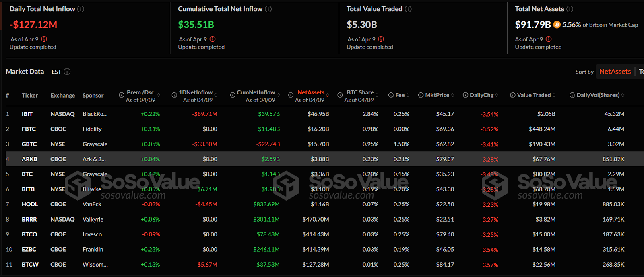Click $2.05B value traded for IBIT
The image size is (644, 277).
tap(546, 114)
